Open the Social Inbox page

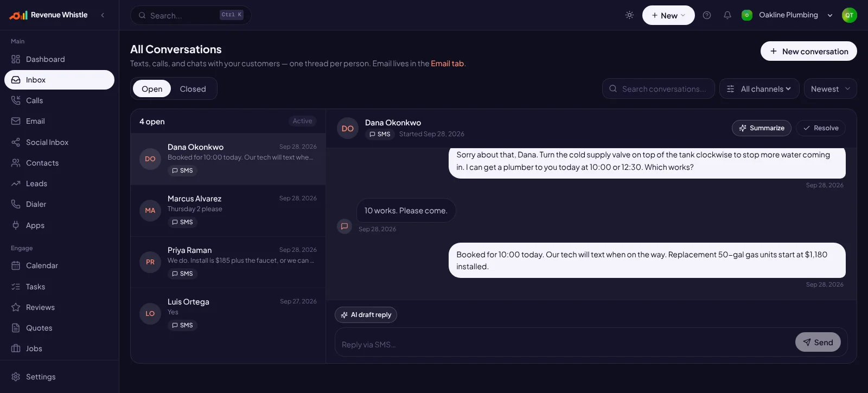click(59, 142)
